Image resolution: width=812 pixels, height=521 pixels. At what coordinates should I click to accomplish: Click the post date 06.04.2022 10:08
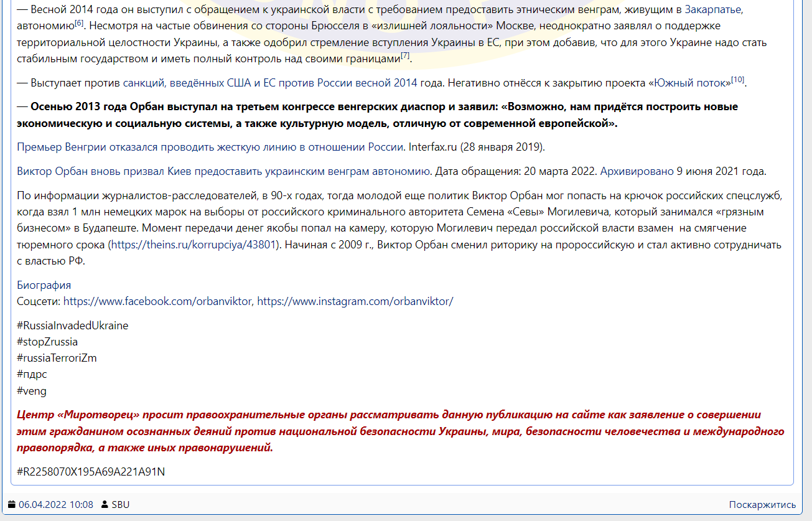pos(56,505)
